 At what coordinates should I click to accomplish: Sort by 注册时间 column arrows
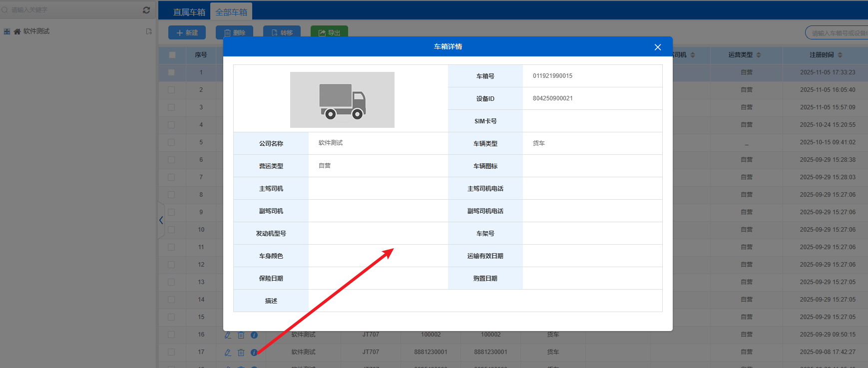pyautogui.click(x=840, y=55)
